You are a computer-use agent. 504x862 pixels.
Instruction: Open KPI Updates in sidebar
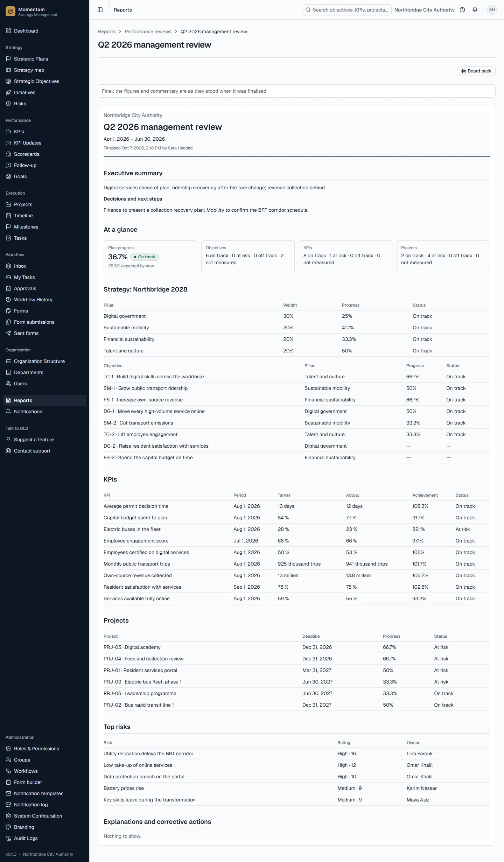(44, 143)
